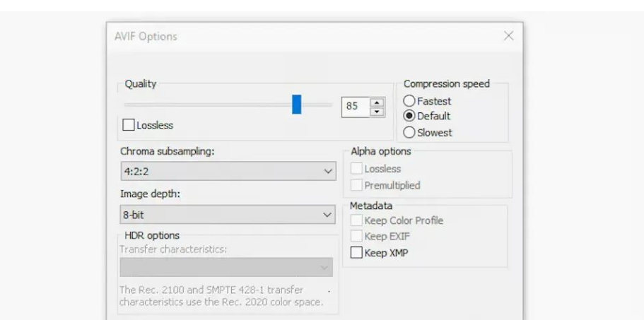
Task: Close the AVIF Options dialog
Action: [x=508, y=36]
